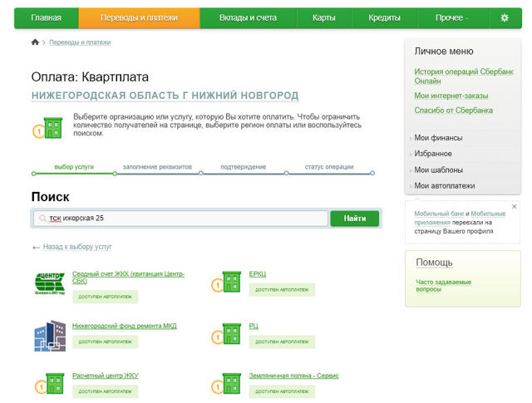
Task: Click автоплатеж badge under РЦ
Action: point(282,342)
